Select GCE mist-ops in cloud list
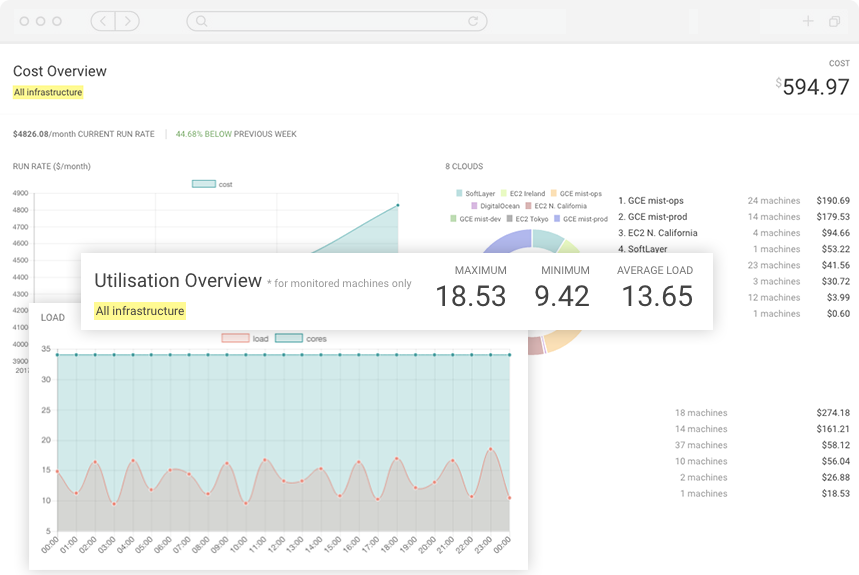The width and height of the screenshot is (859, 575). coord(656,201)
